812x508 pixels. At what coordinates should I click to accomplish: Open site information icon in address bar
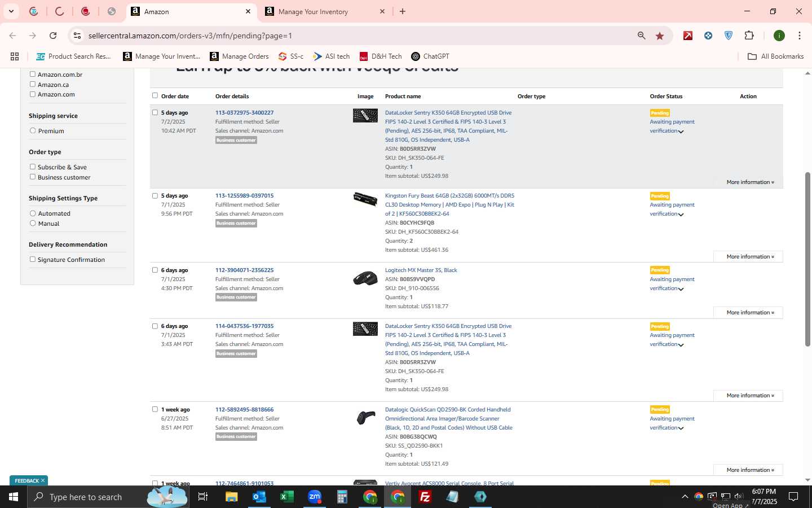tap(77, 36)
